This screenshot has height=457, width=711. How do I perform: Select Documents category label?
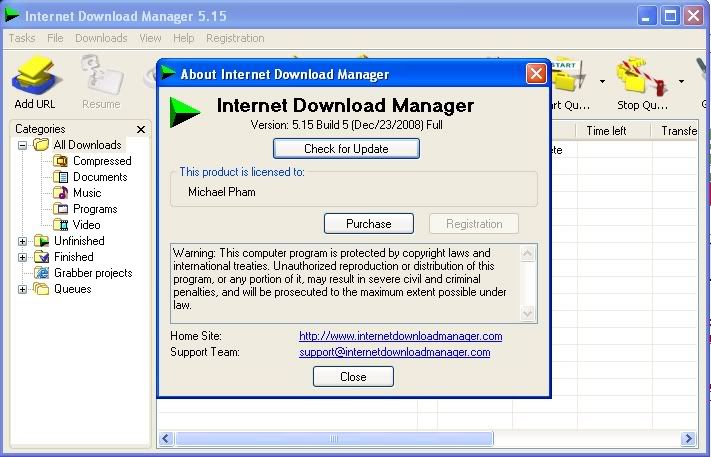pos(100,177)
